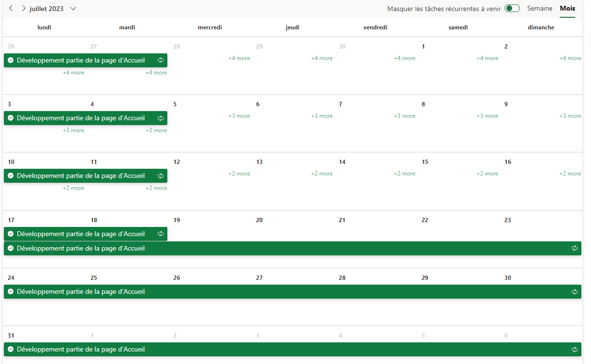Viewport: 591px width, 364px height.
Task: Uncheck completion circle on July 10 task
Action: (11, 176)
